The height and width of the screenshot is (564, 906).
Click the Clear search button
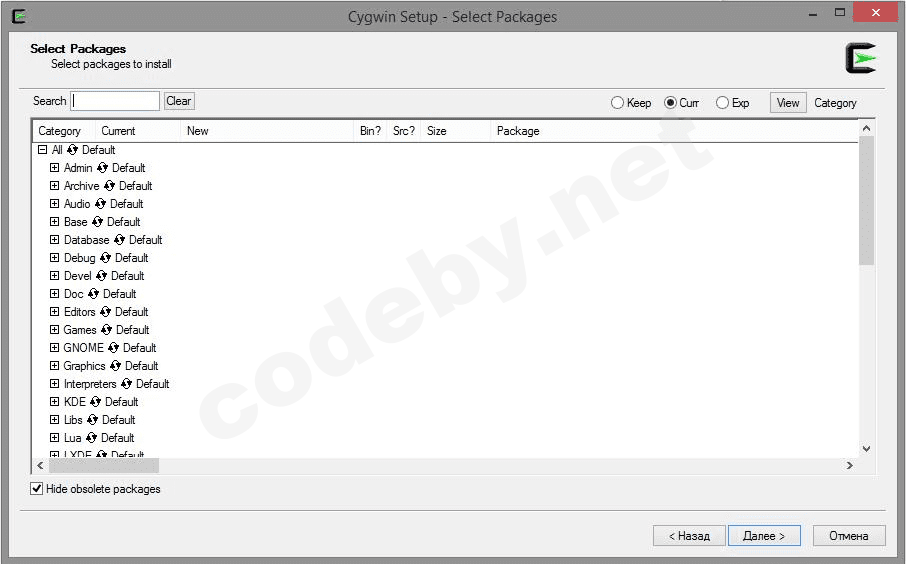pos(179,101)
